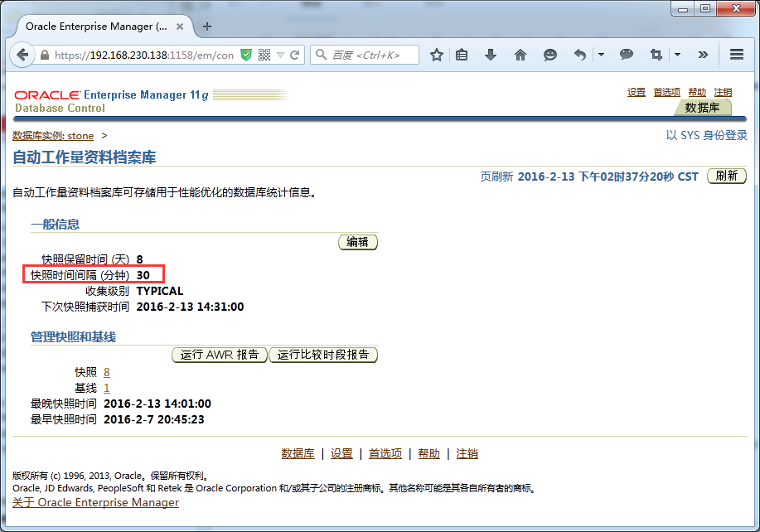
Task: Open footer 数据库 link
Action: pyautogui.click(x=298, y=453)
